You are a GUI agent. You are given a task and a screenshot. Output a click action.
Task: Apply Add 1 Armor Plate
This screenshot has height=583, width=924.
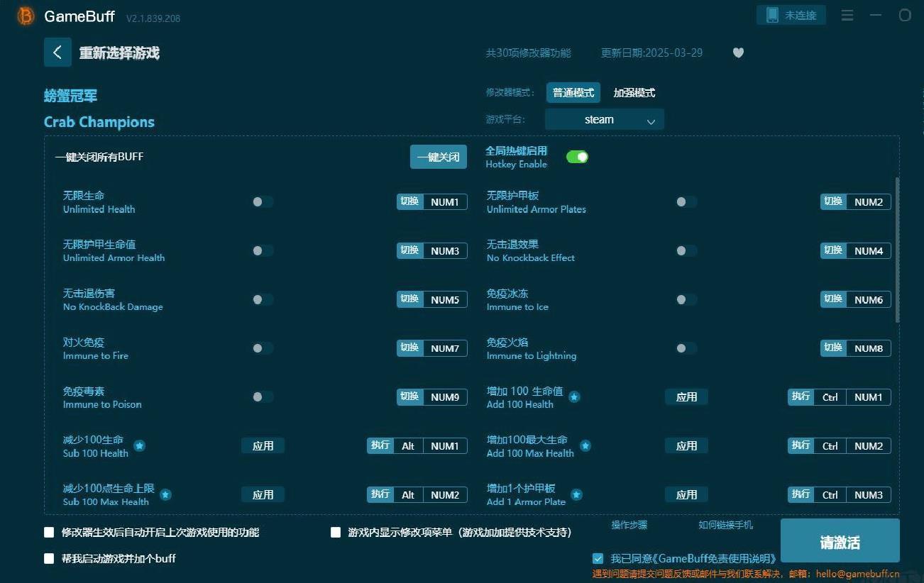(686, 494)
